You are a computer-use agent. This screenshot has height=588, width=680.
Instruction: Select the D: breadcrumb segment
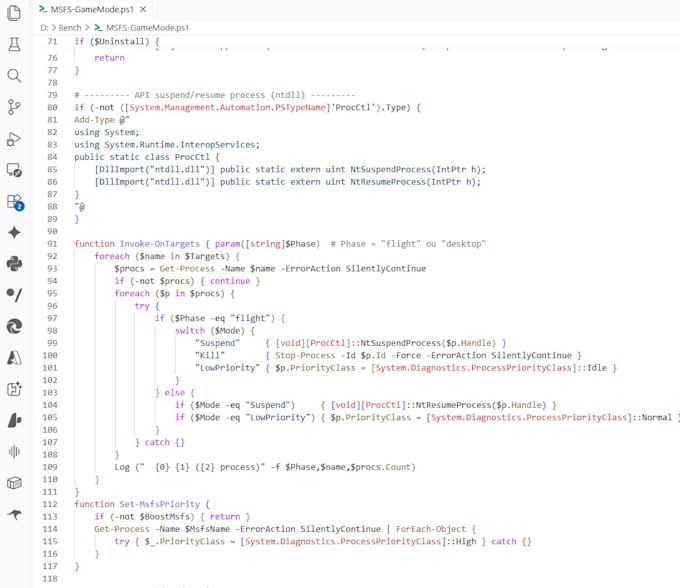44,28
